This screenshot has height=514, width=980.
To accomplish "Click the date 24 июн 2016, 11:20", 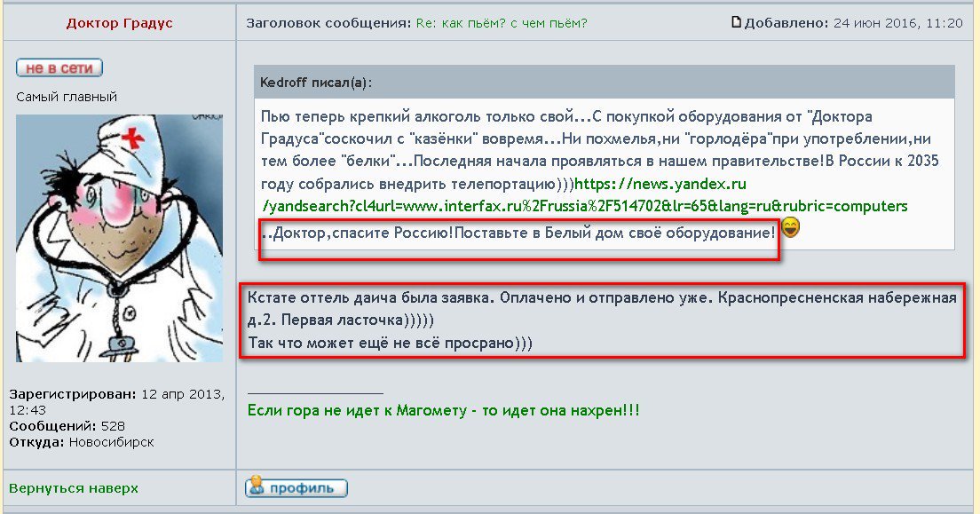I will click(x=898, y=24).
